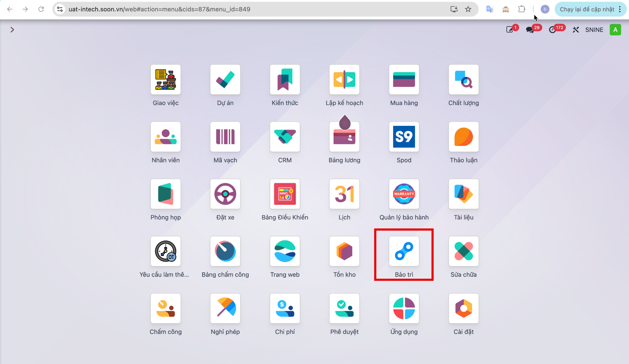Open the Chi phí expenses app

pyautogui.click(x=285, y=308)
